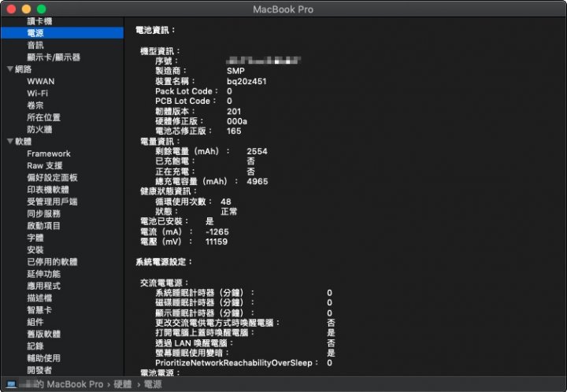Screen dimensions: 567x392
Task: Select 偏好設定面板 in the sidebar
Action: pos(53,177)
